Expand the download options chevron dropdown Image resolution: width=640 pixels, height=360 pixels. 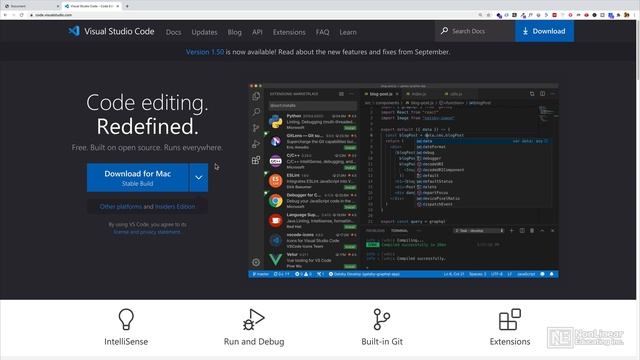pyautogui.click(x=199, y=178)
